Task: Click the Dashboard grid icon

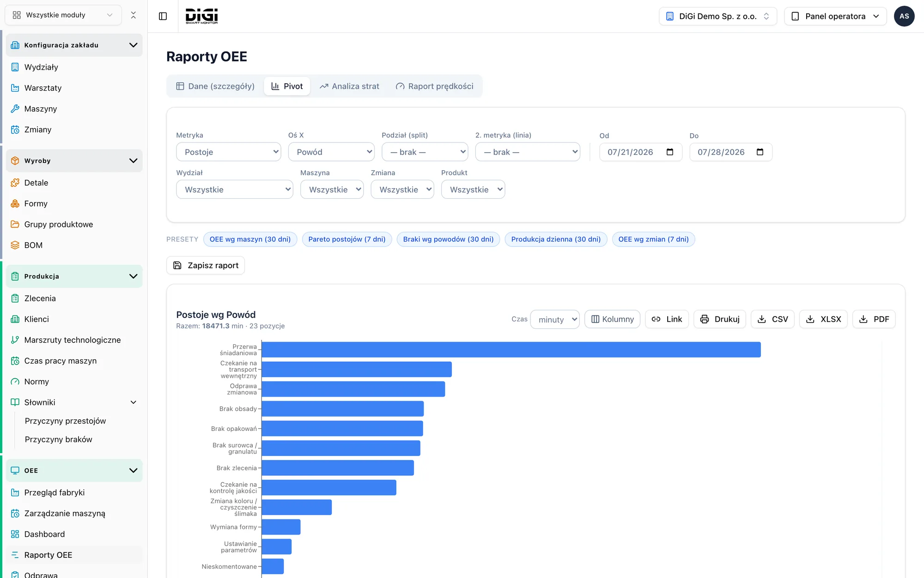Action: point(15,534)
